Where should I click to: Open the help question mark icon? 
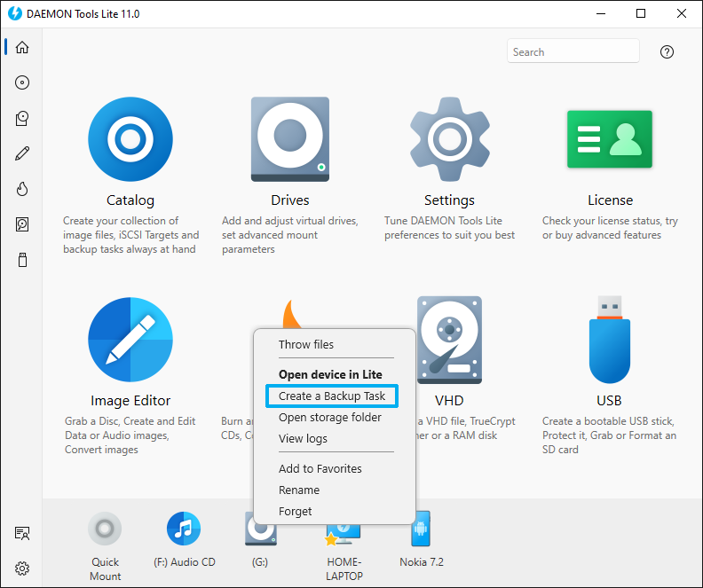point(667,52)
